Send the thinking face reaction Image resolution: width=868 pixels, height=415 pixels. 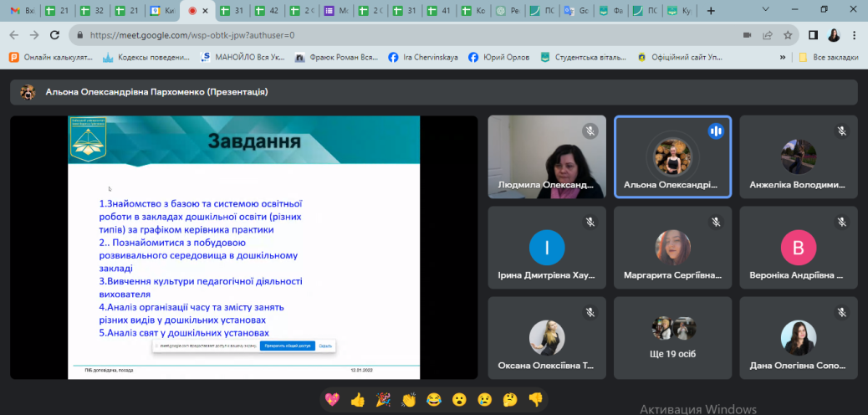(x=509, y=400)
